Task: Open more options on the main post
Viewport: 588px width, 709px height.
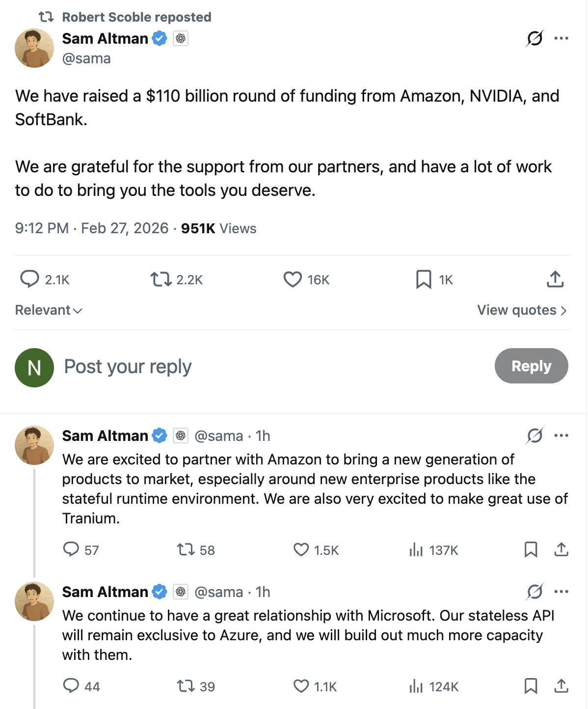Action: (x=561, y=38)
